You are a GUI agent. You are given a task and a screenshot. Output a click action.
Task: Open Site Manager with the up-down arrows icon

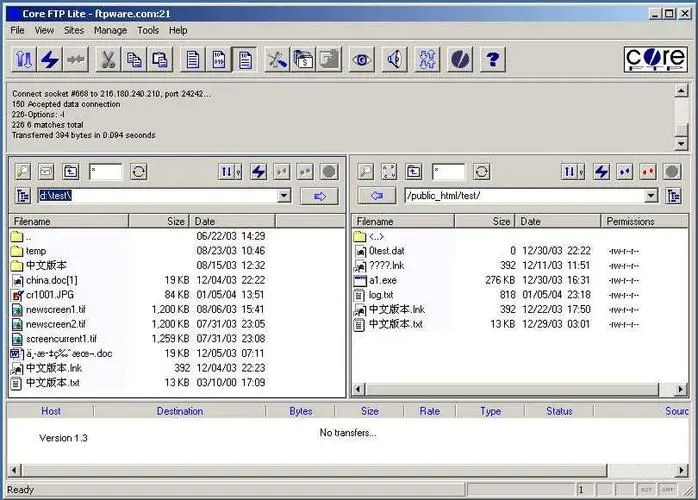coord(24,59)
